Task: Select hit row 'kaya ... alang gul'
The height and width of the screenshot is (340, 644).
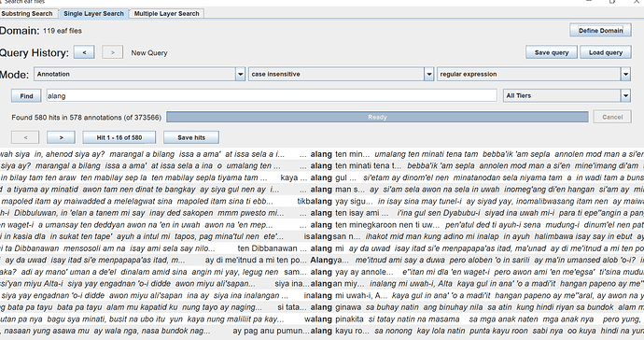Action: 322,177
